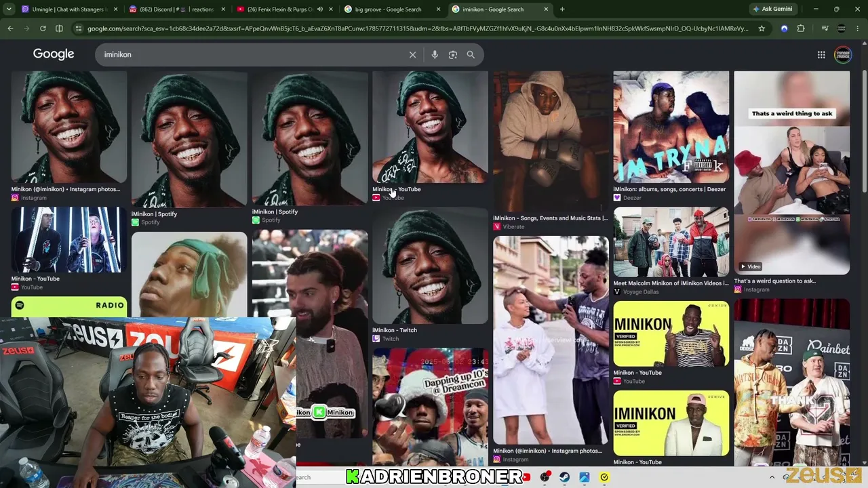Open the Chrome three-dot menu
868x488 pixels.
(859, 28)
